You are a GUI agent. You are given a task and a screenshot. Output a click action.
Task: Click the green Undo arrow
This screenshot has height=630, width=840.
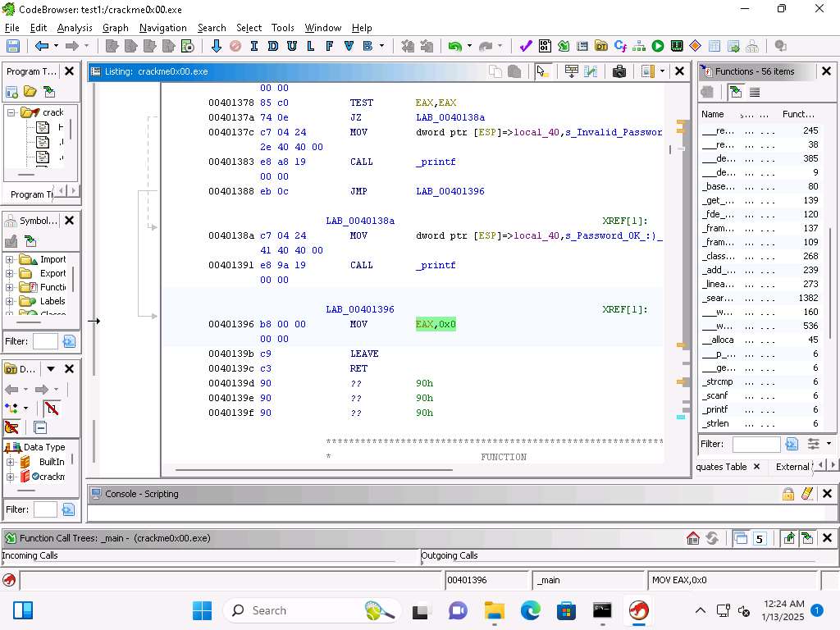coord(454,46)
